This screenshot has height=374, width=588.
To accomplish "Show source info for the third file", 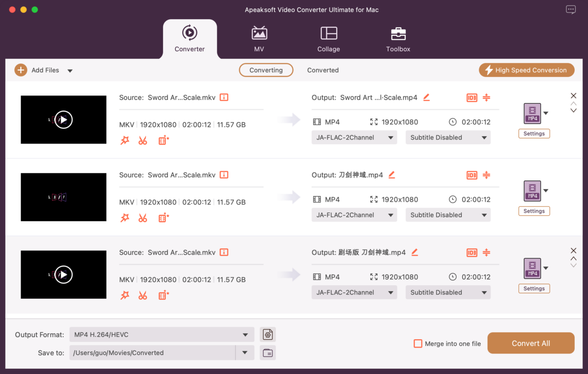I will 224,253.
